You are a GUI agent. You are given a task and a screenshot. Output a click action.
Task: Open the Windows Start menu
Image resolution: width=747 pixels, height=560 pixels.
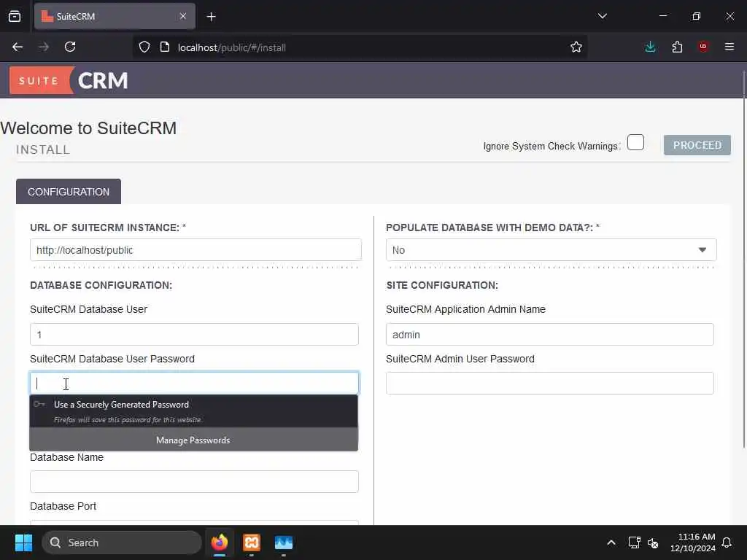point(23,542)
